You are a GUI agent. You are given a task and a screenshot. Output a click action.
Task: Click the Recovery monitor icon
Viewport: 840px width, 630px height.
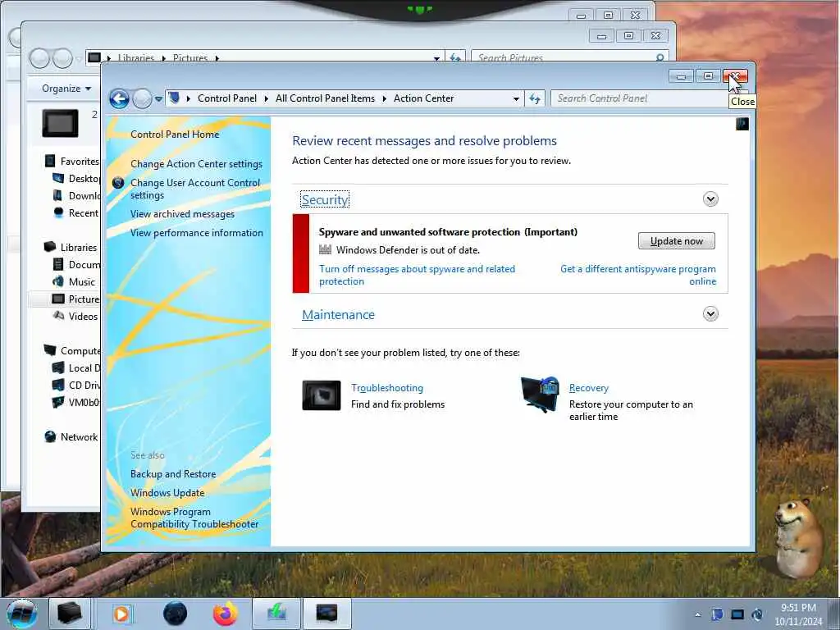click(540, 395)
